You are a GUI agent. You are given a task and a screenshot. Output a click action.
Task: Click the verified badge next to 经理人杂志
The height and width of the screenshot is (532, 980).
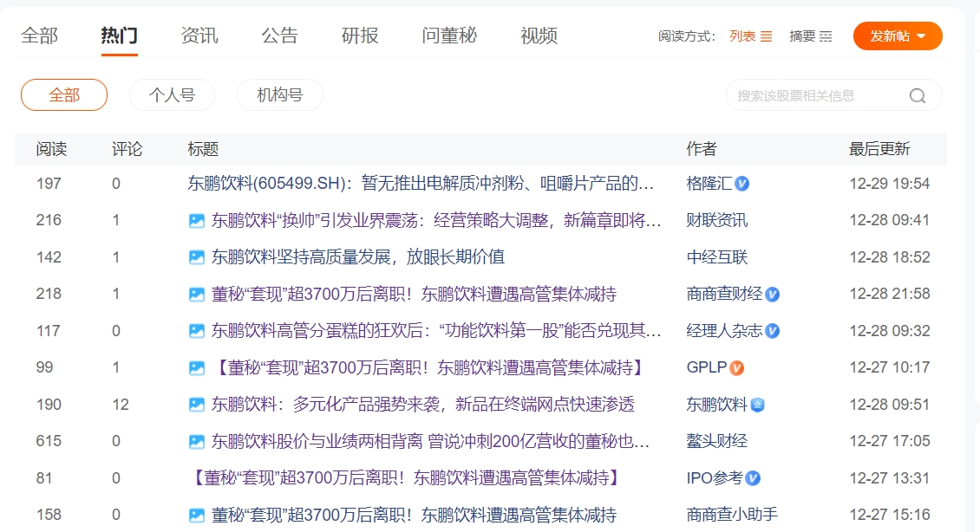[773, 331]
